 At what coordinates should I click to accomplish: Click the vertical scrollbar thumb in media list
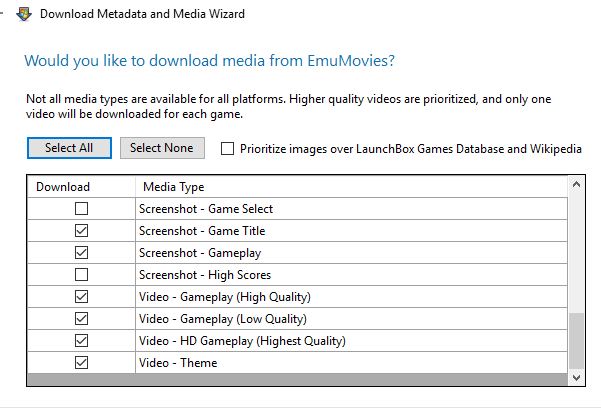tap(576, 341)
